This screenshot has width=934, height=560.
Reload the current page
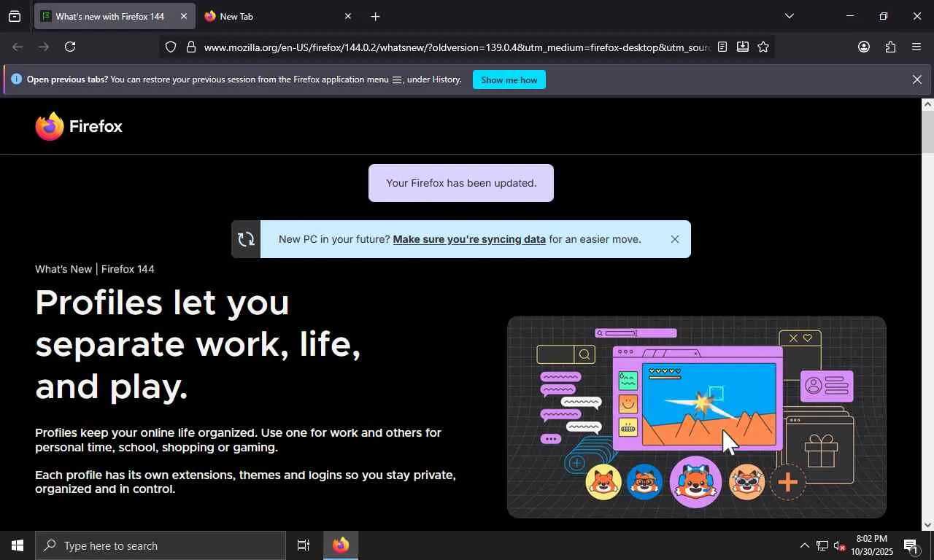tap(70, 47)
